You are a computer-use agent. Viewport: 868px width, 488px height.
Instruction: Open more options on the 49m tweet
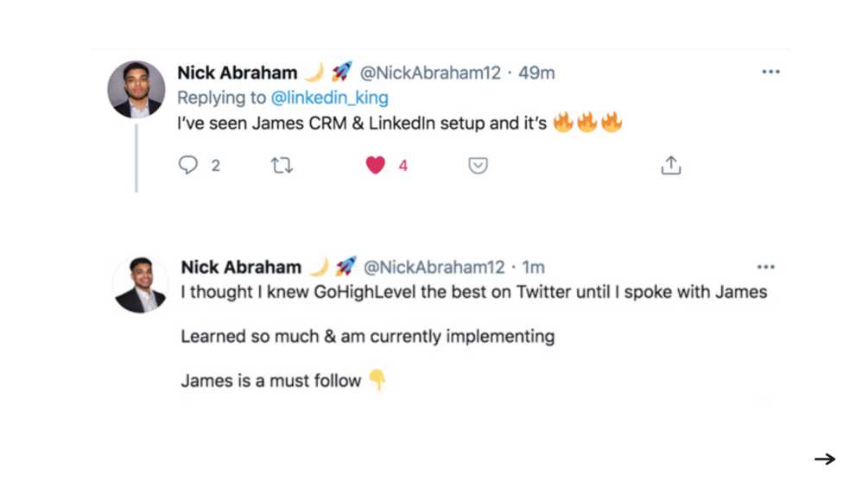(770, 73)
